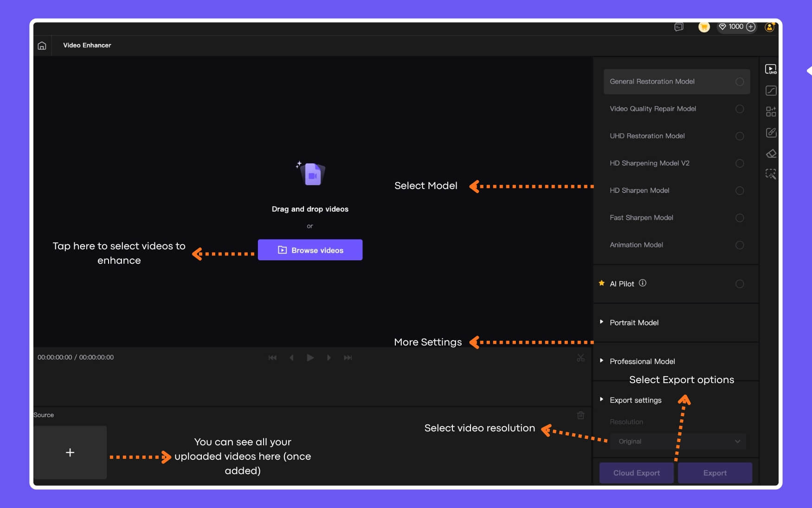Click the plus icon beside 1000 credits

pos(752,27)
